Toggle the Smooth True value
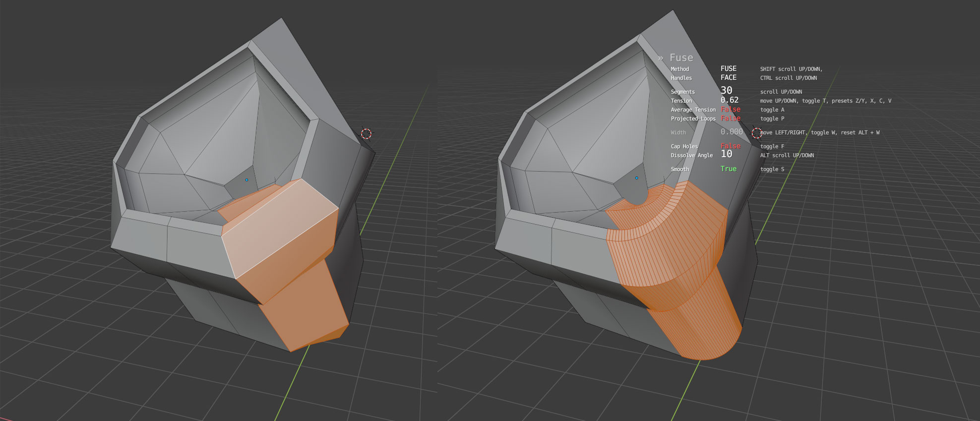Screen dimensions: 980x421 [728, 169]
